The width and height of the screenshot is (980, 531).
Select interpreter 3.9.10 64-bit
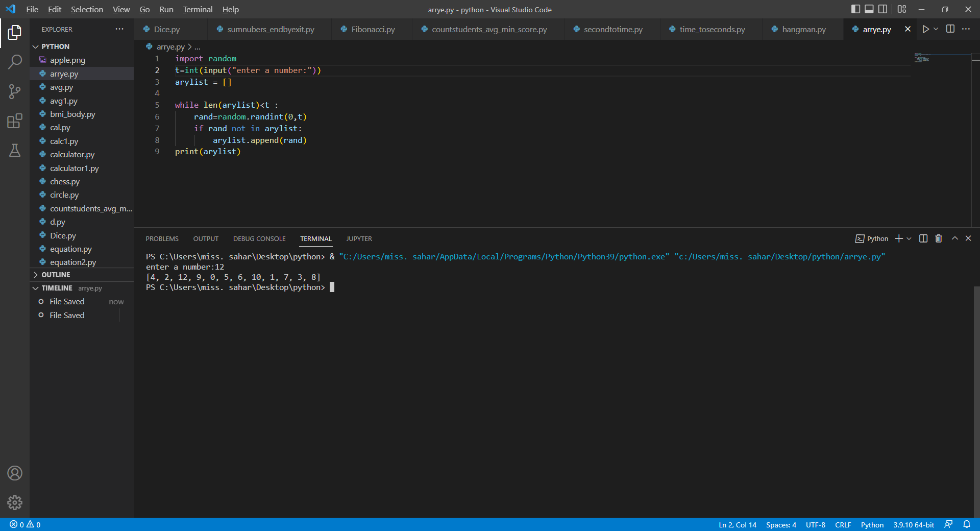point(914,524)
